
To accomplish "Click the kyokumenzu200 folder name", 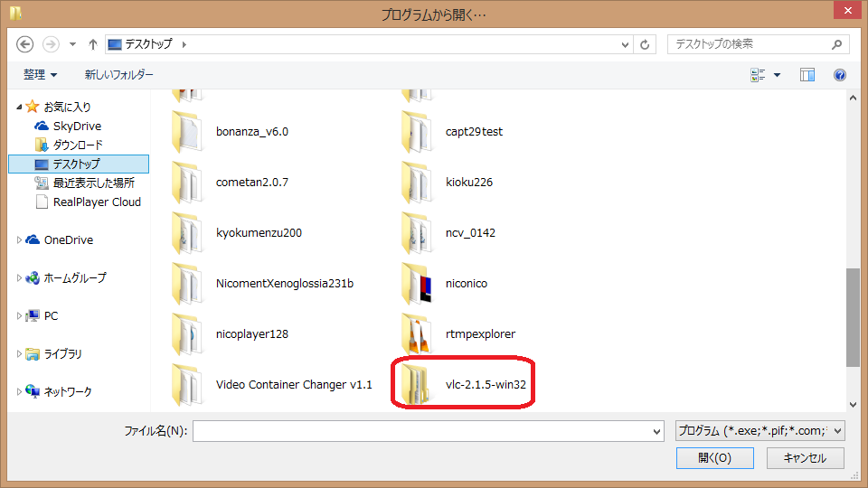I will (259, 233).
